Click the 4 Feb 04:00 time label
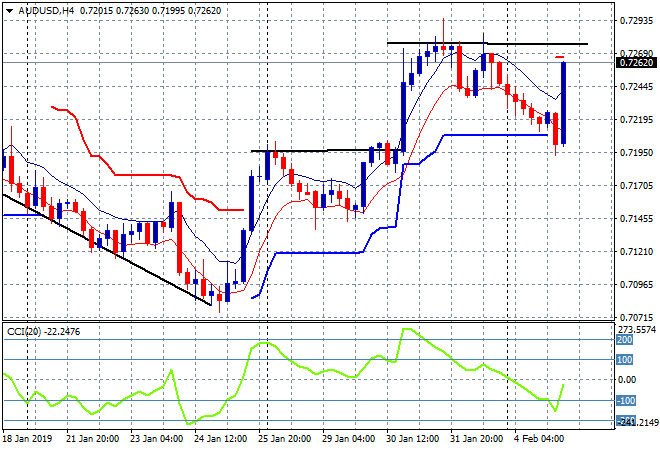660x450 pixels. point(539,439)
